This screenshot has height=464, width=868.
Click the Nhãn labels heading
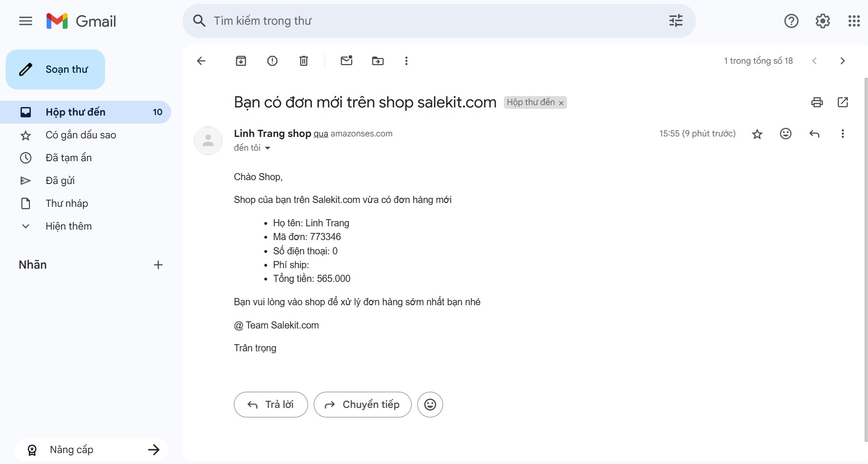click(33, 265)
